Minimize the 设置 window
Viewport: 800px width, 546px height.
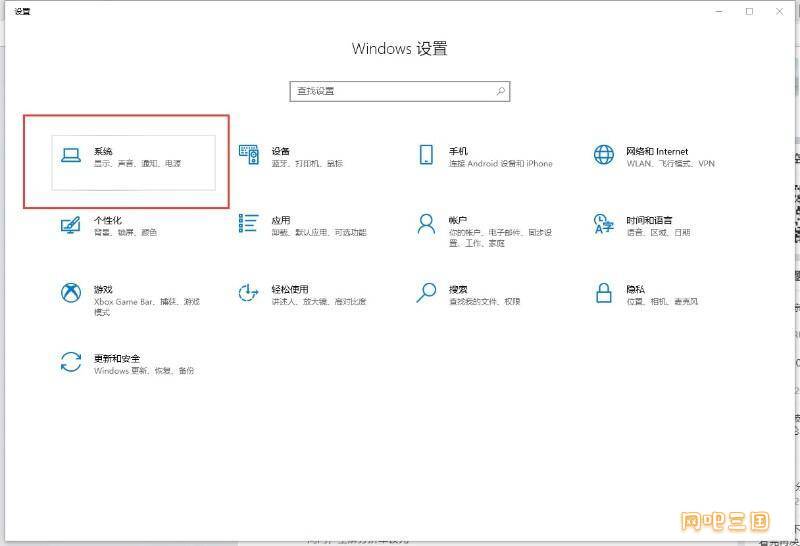(x=719, y=11)
